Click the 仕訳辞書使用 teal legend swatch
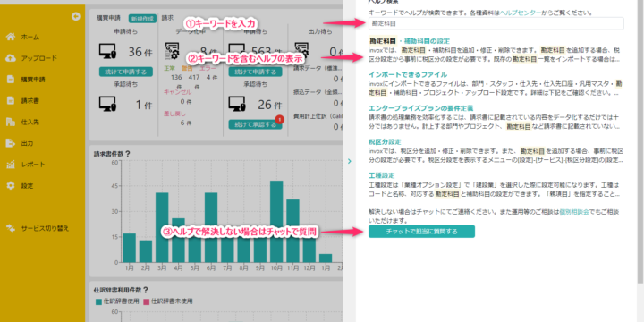The height and width of the screenshot is (322, 644). point(98,302)
